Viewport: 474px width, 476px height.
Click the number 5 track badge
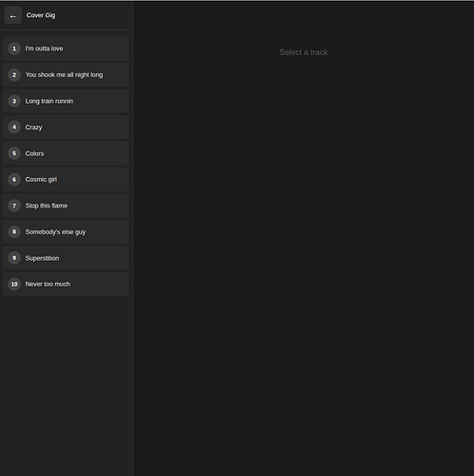pos(14,153)
